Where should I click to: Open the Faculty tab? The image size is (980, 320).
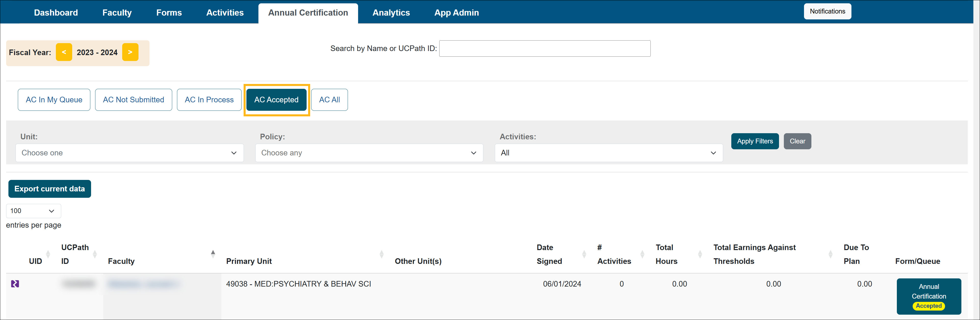point(117,13)
